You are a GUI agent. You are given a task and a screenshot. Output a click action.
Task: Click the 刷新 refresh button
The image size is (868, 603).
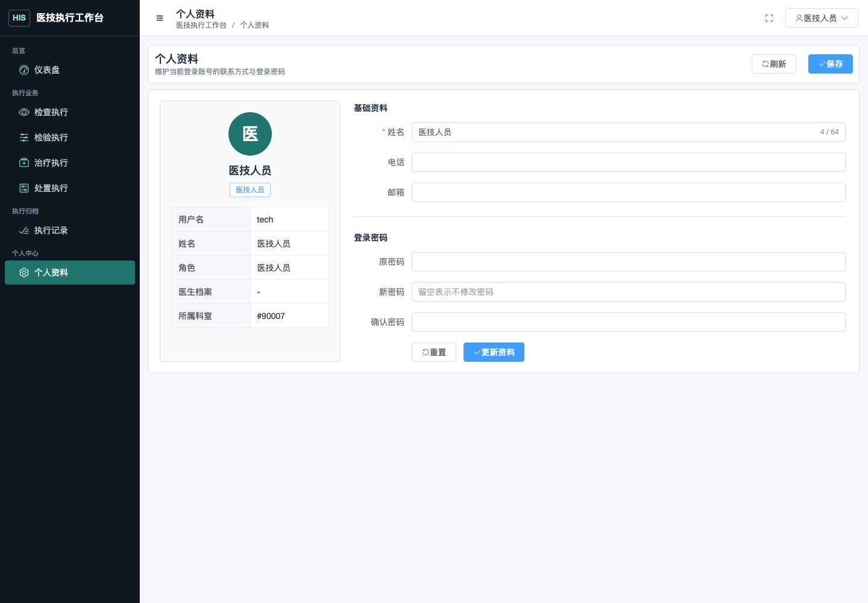(774, 64)
